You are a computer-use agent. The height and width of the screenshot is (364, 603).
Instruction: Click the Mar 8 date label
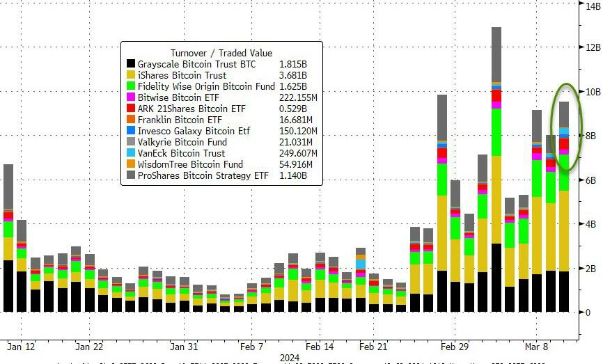point(536,347)
